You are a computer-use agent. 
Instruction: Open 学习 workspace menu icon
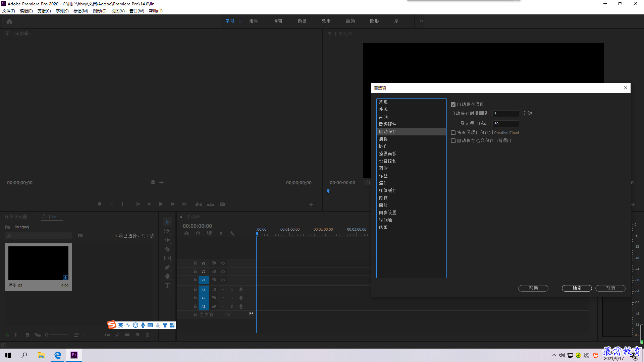click(x=240, y=21)
